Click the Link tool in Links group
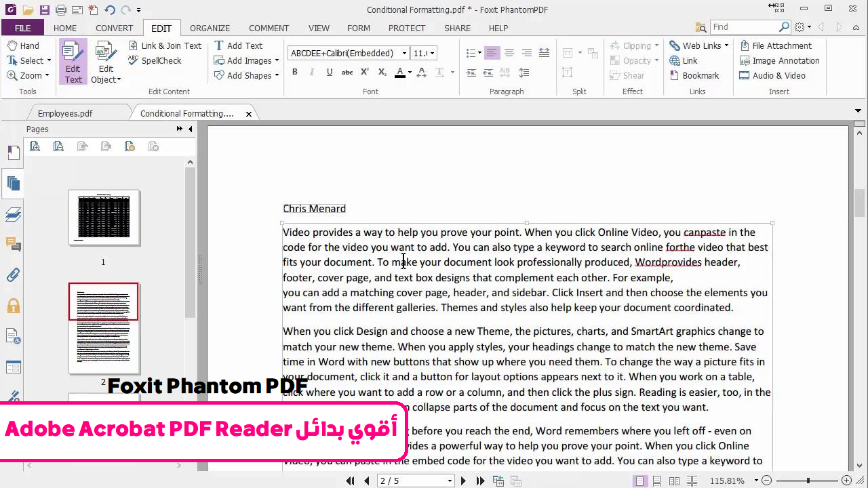Image resolution: width=868 pixels, height=488 pixels. coord(684,60)
